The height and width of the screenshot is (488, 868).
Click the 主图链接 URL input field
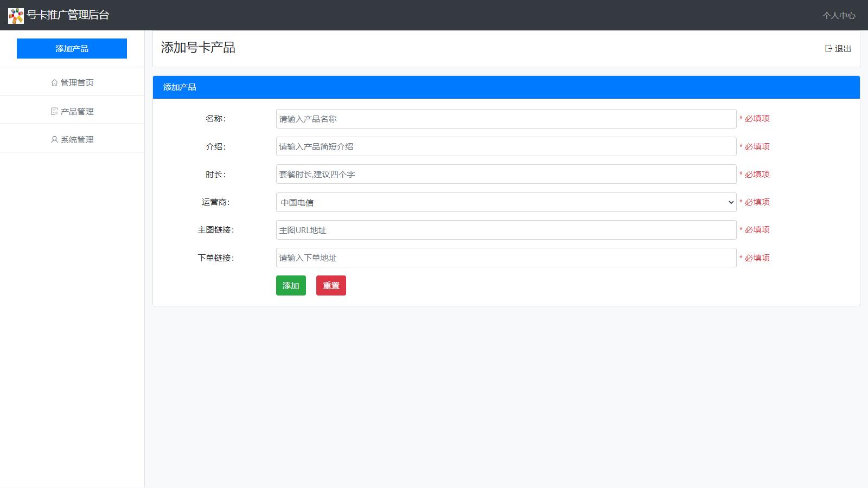(506, 230)
